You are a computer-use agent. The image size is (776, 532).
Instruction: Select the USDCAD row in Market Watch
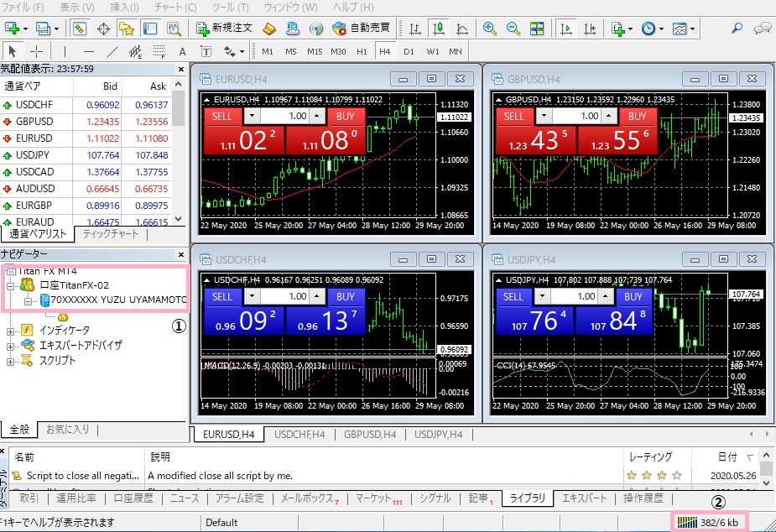86,172
